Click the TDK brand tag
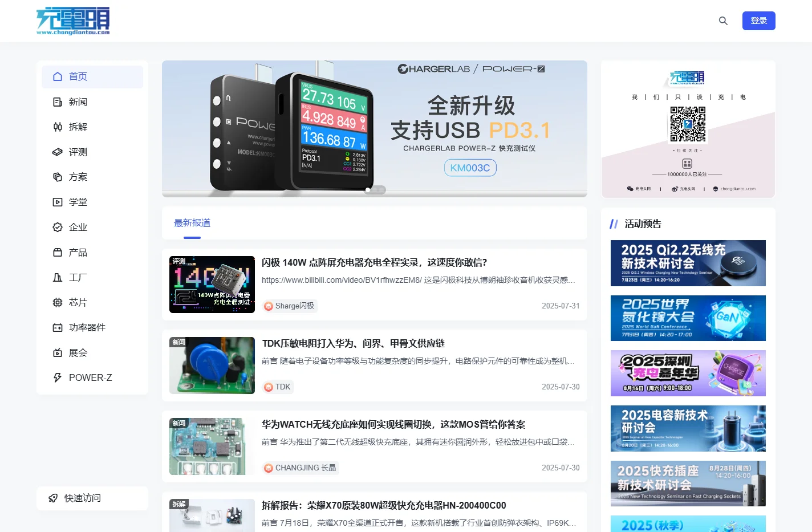The height and width of the screenshot is (532, 812). [x=278, y=387]
